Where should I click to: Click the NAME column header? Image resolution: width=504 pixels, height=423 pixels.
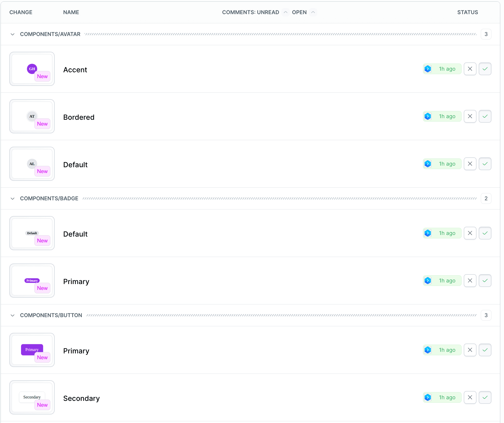(x=71, y=12)
